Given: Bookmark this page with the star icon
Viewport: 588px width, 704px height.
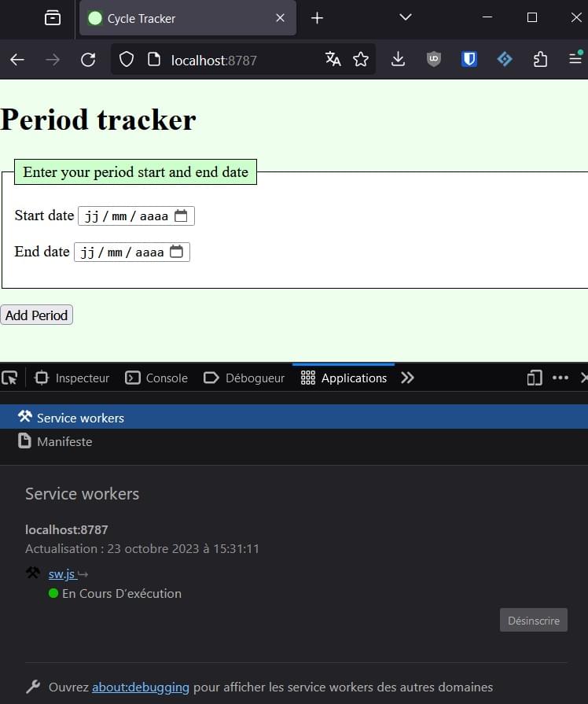Looking at the screenshot, I should click(361, 59).
